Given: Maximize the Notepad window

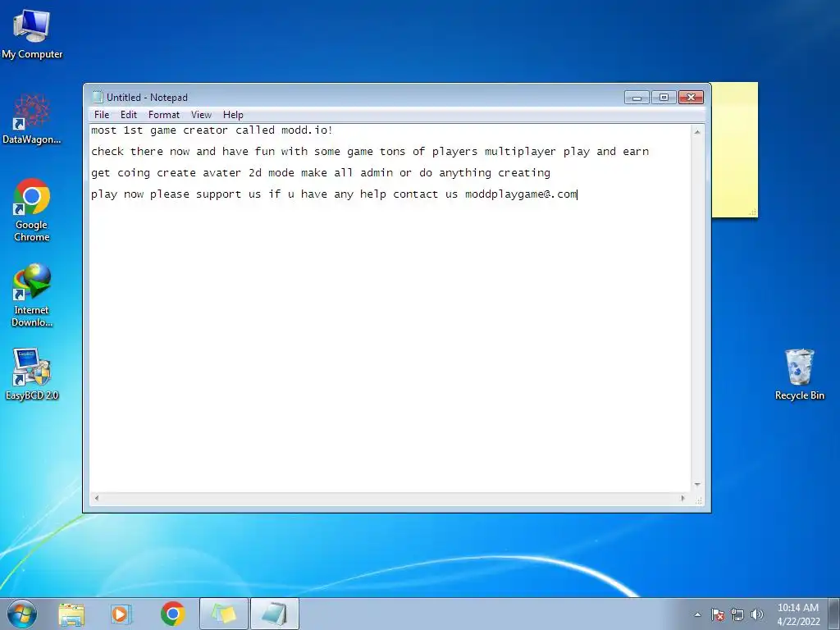Looking at the screenshot, I should (x=664, y=98).
